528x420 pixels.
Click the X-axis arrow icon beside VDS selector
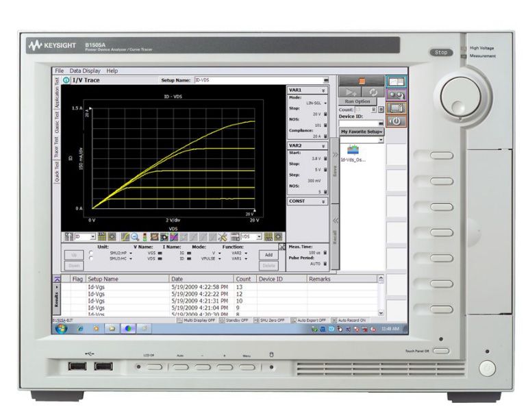(235, 237)
